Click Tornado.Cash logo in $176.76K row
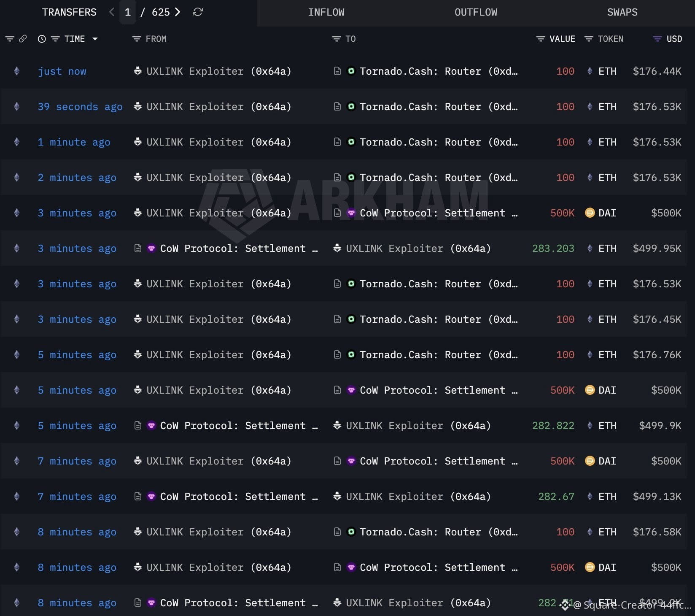 pos(351,354)
